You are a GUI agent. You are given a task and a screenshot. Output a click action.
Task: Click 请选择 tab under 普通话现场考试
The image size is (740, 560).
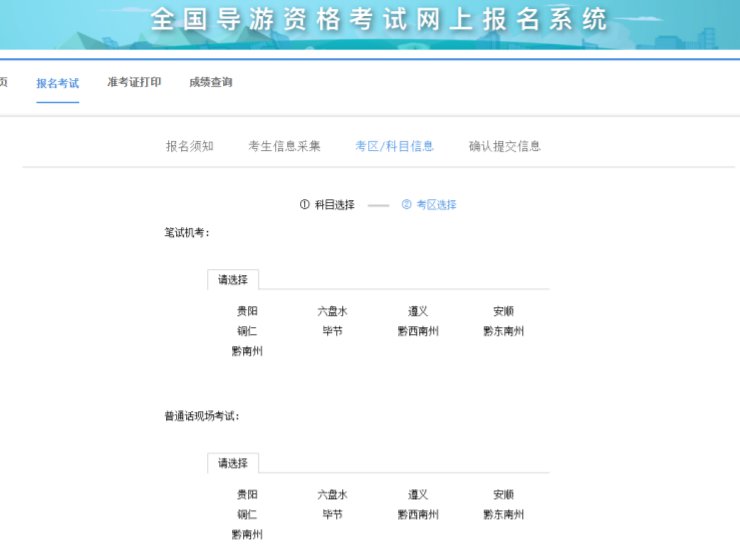pyautogui.click(x=233, y=463)
